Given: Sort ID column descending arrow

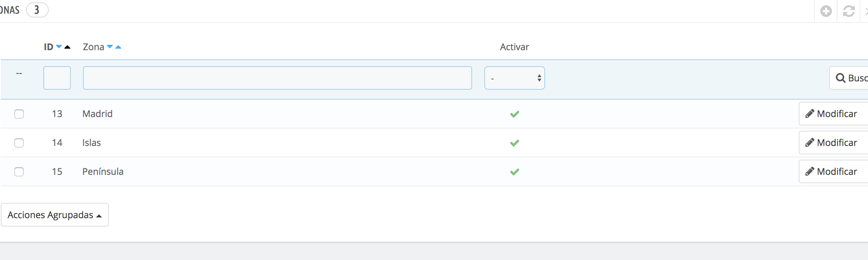Looking at the screenshot, I should click(59, 47).
